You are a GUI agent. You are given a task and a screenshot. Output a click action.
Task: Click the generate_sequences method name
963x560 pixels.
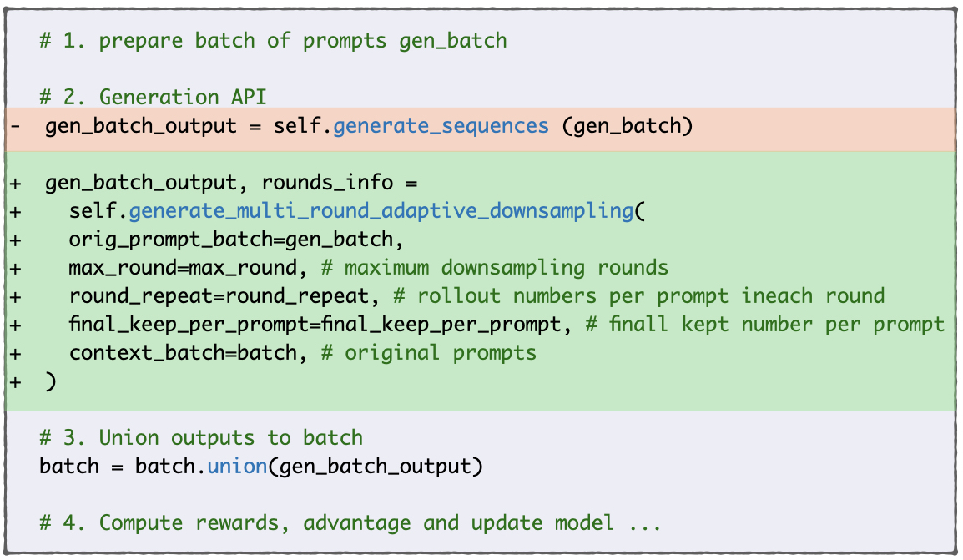441,126
